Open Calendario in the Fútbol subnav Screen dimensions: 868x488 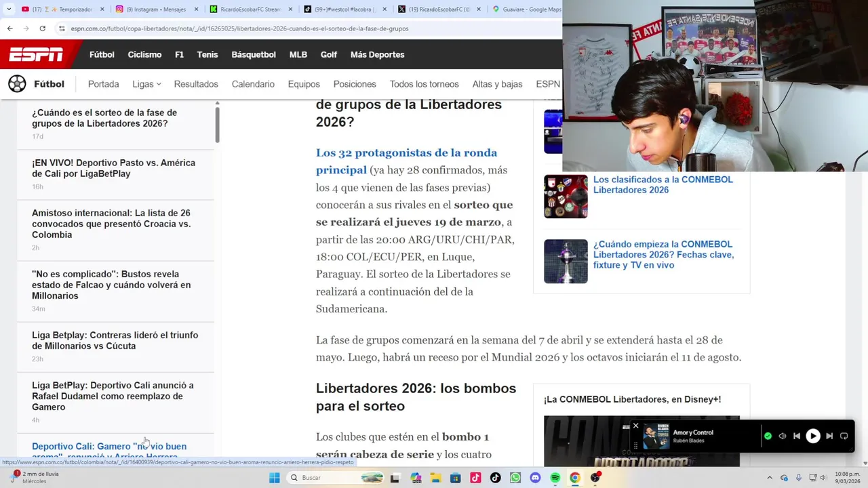tap(253, 84)
